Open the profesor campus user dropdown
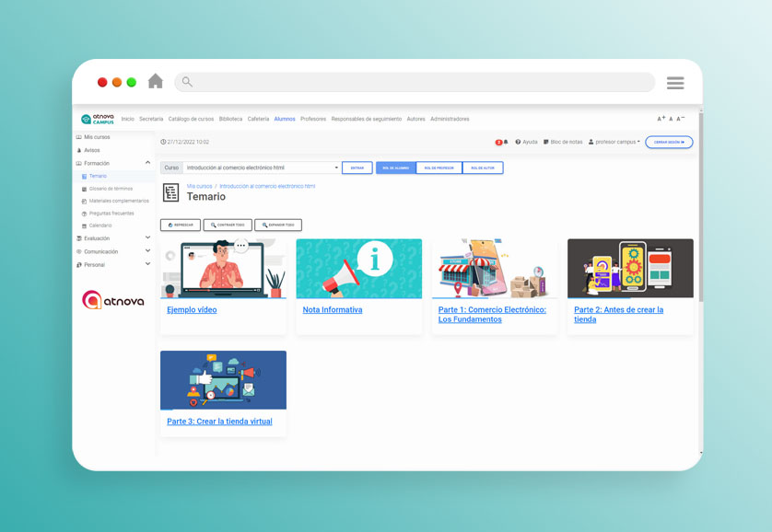 614,142
